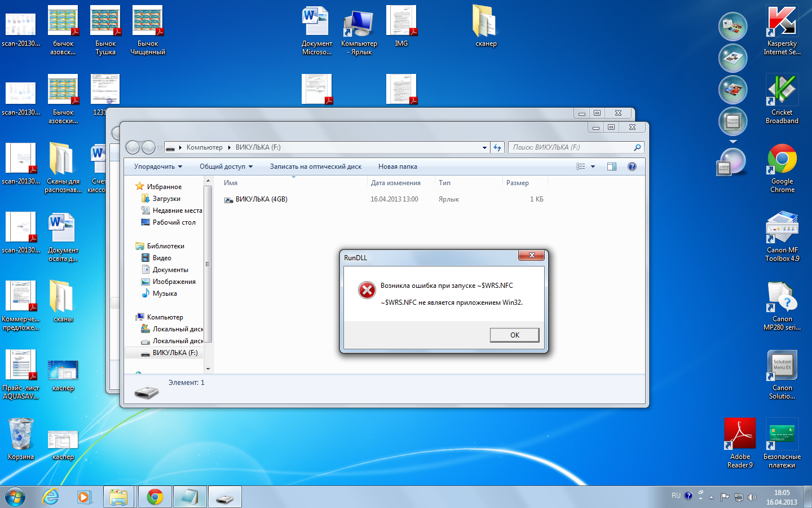Sort by the Размер column header
The width and height of the screenshot is (812, 508).
click(525, 183)
